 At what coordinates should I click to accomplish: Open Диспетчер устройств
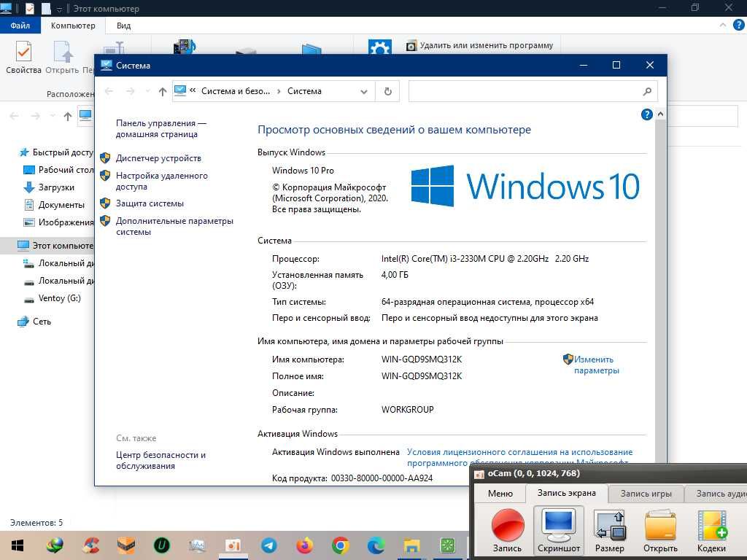click(x=158, y=158)
